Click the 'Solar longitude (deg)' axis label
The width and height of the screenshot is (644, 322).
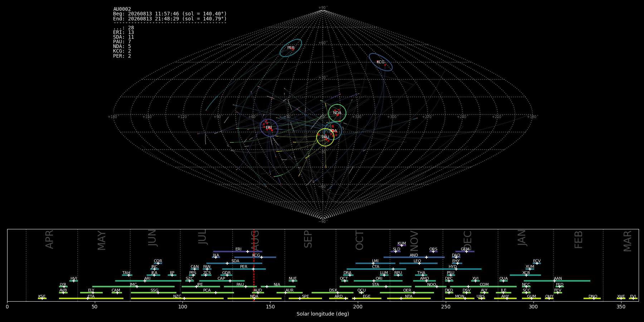click(x=323, y=314)
